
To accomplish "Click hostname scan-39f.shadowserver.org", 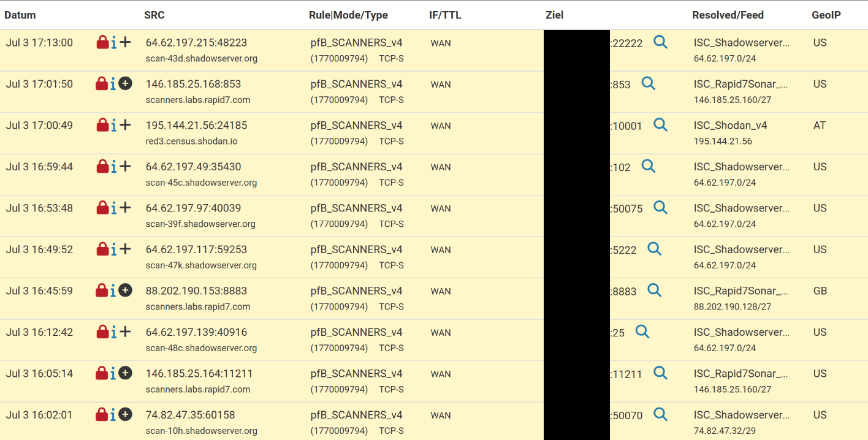I will 200,224.
